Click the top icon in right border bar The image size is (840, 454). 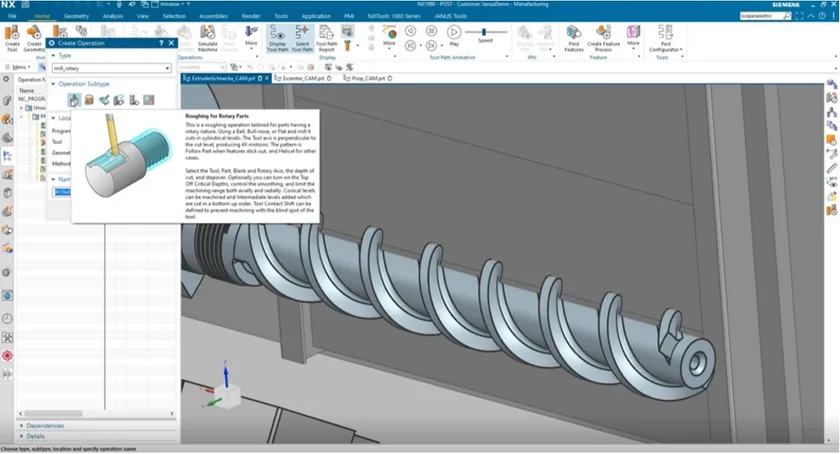click(831, 85)
